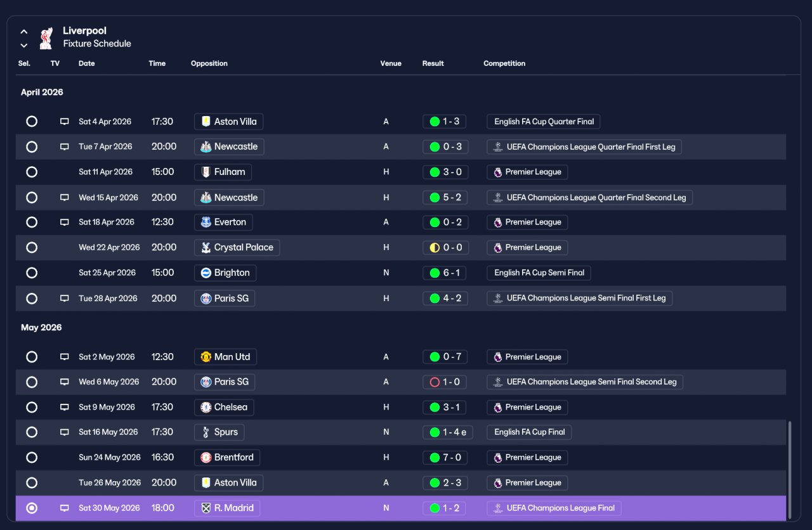Click the time '16:30' on Brentford row

(x=162, y=457)
